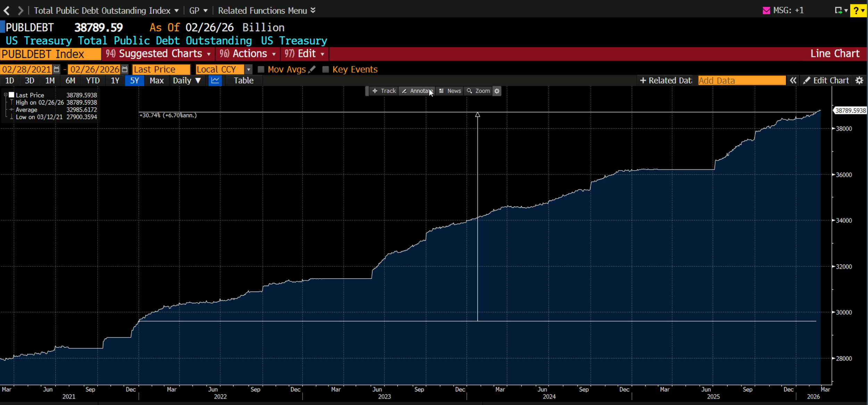Enable the Mov Avgs checkbox
The width and height of the screenshot is (868, 405).
coord(261,69)
